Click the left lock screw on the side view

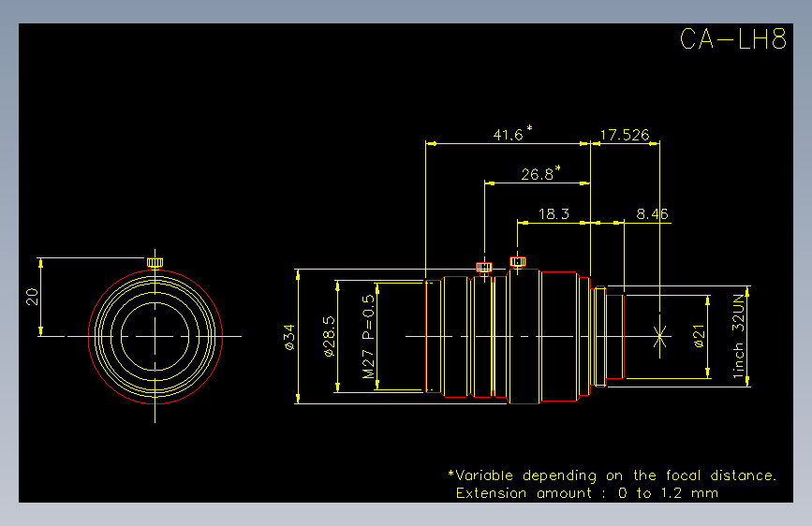coord(484,267)
